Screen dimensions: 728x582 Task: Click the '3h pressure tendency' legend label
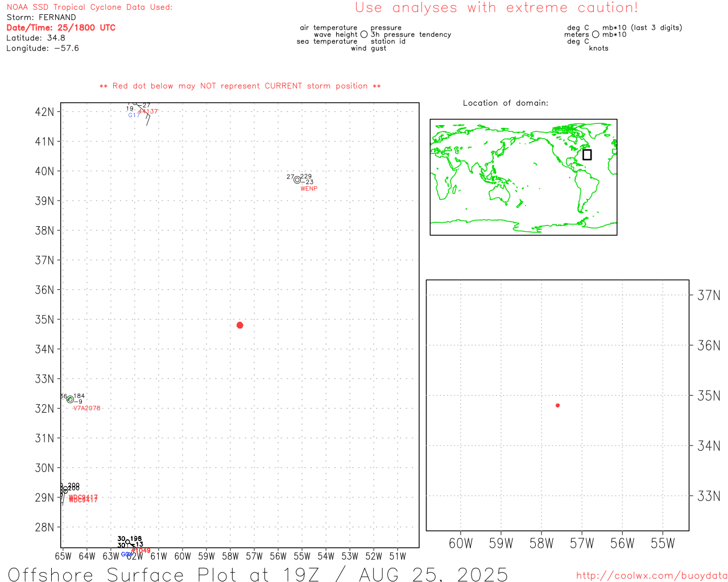point(411,35)
